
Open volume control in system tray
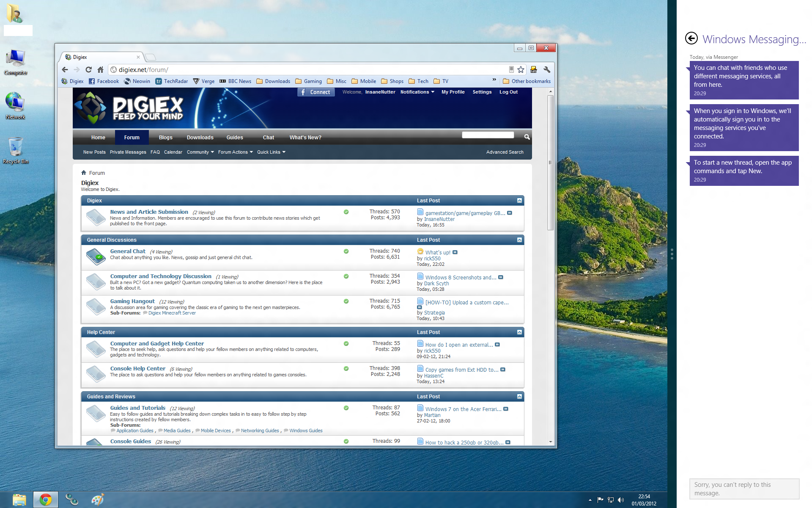click(x=620, y=500)
